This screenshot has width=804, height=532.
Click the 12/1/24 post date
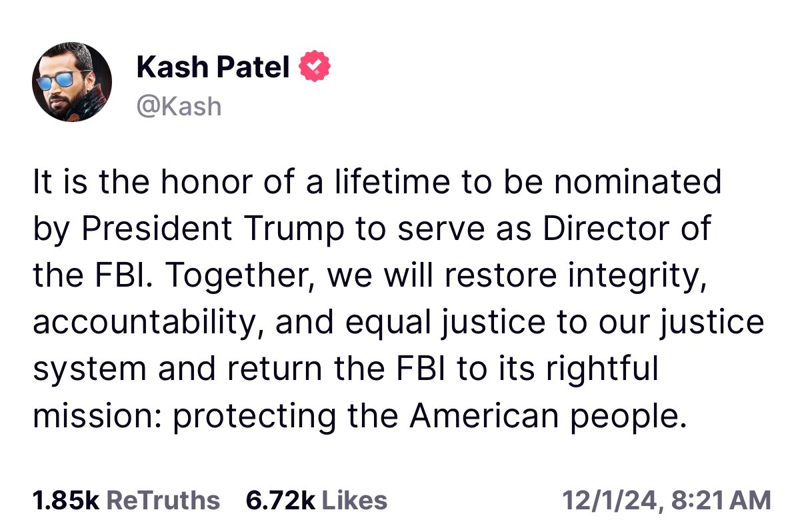[x=612, y=500]
